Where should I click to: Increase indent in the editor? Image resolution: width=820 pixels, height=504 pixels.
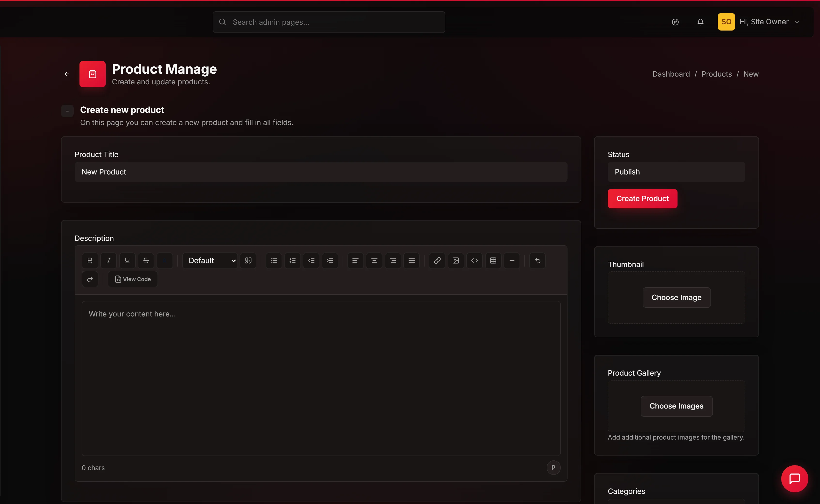330,261
